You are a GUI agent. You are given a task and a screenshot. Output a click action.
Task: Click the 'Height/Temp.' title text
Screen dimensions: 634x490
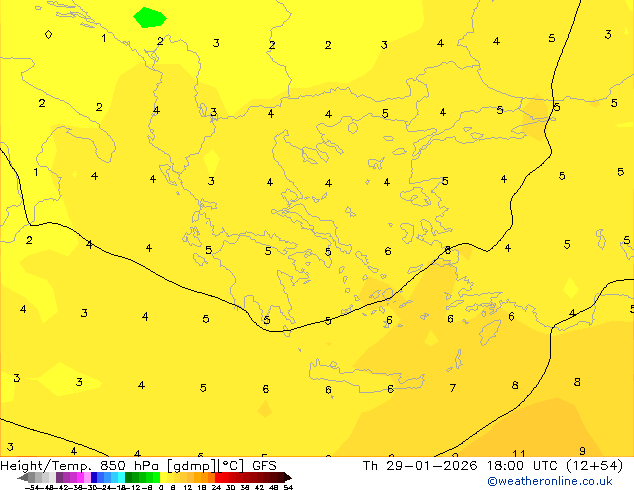[x=48, y=466]
